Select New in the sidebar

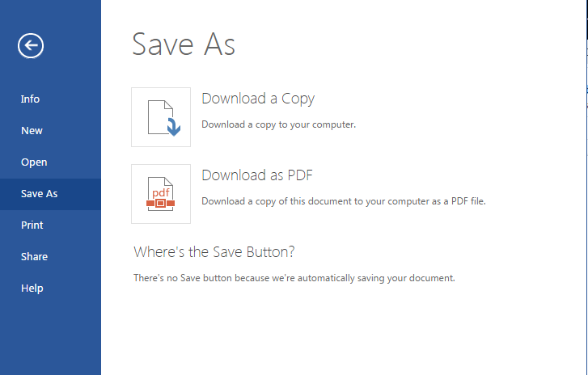(x=32, y=131)
